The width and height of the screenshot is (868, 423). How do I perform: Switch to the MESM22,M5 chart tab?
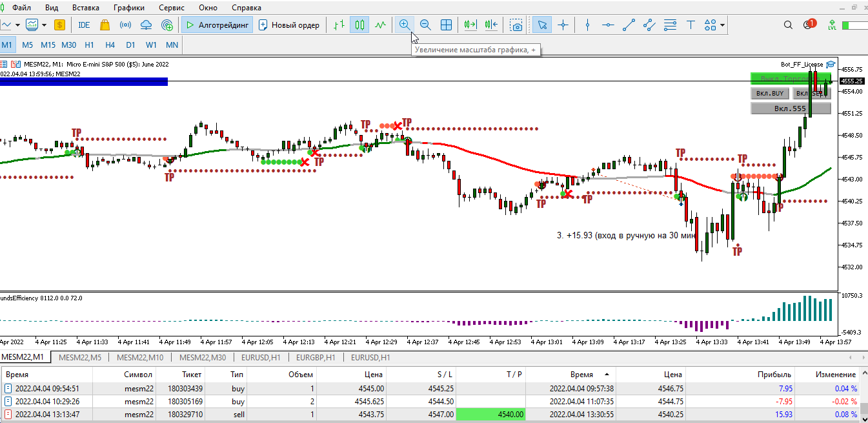(x=80, y=357)
